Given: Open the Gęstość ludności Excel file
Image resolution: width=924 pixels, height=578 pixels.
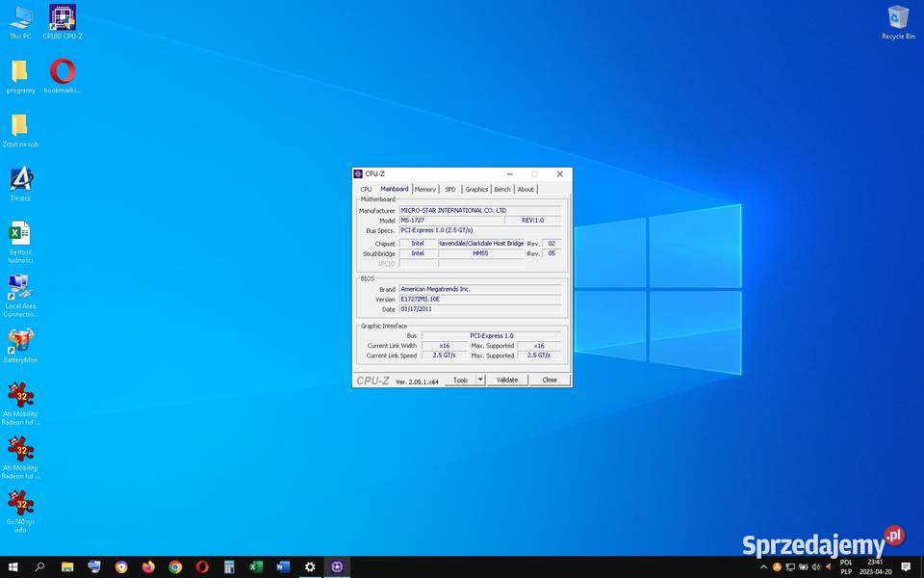Looking at the screenshot, I should point(20,243).
